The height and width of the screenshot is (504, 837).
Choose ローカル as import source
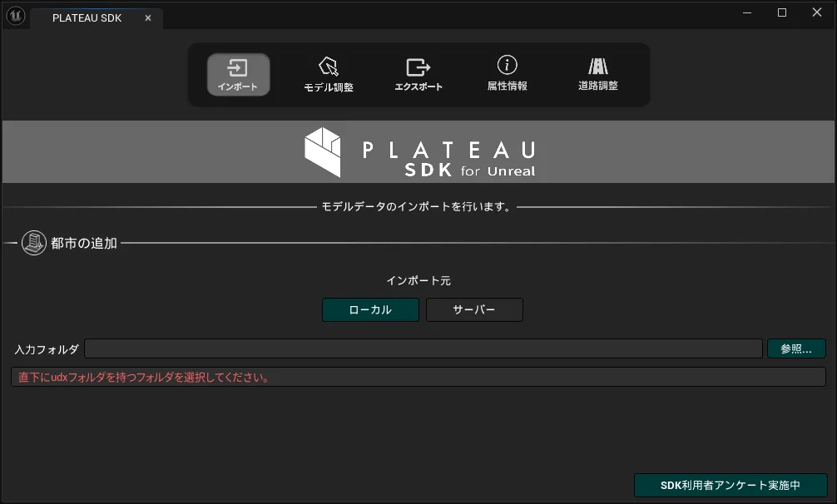[370, 310]
